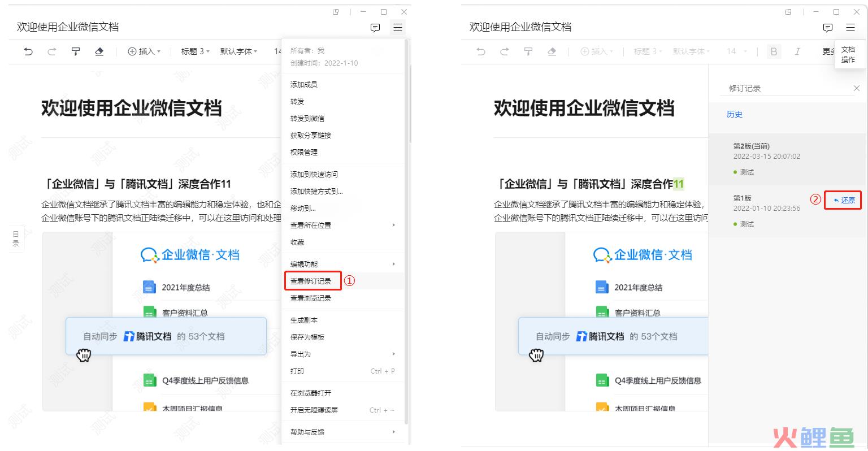Expand the 查看所在位置 submenu

(342, 225)
